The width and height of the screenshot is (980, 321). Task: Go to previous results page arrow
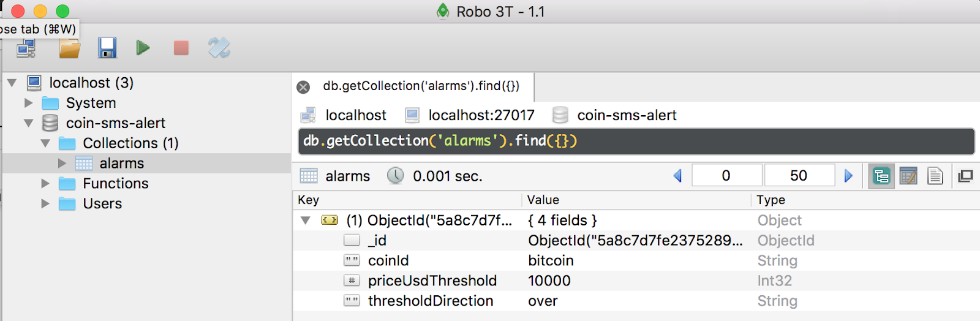point(677,176)
